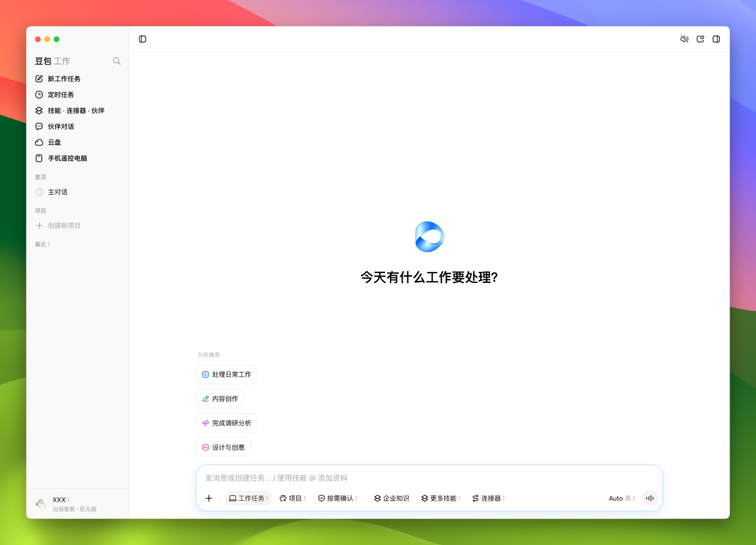This screenshot has width=756, height=545.
Task: Focus the message input field
Action: click(429, 478)
